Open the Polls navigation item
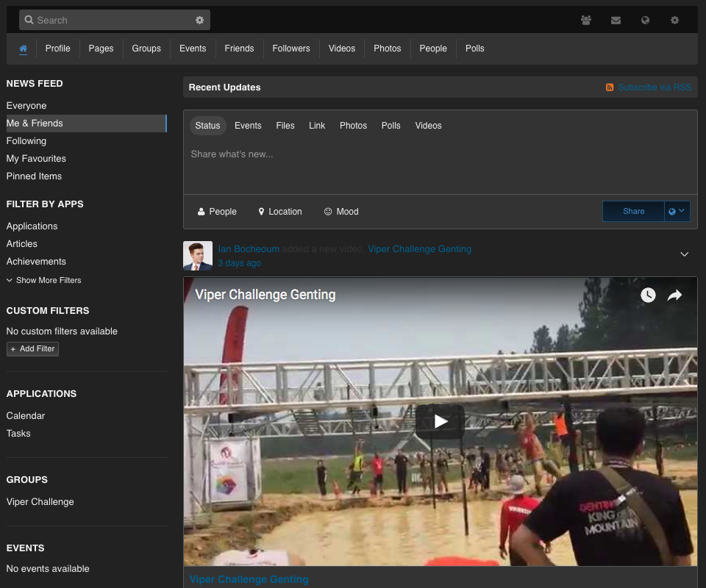Image resolution: width=706 pixels, height=588 pixels. [x=474, y=49]
